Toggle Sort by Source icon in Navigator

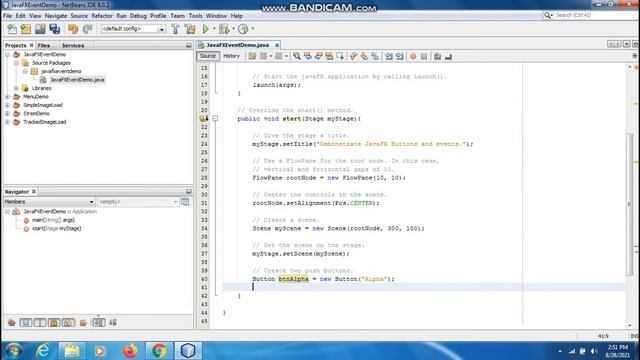[113, 323]
